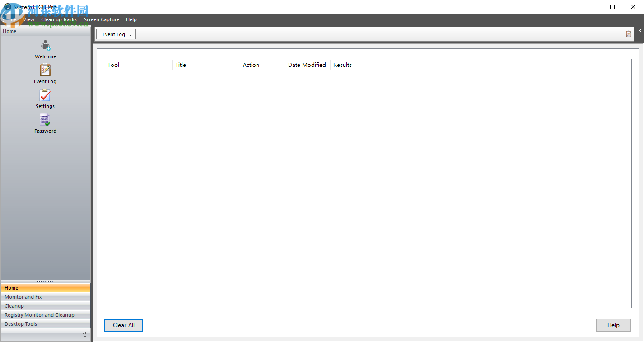This screenshot has width=644, height=342.
Task: Open the View menu
Action: click(28, 19)
